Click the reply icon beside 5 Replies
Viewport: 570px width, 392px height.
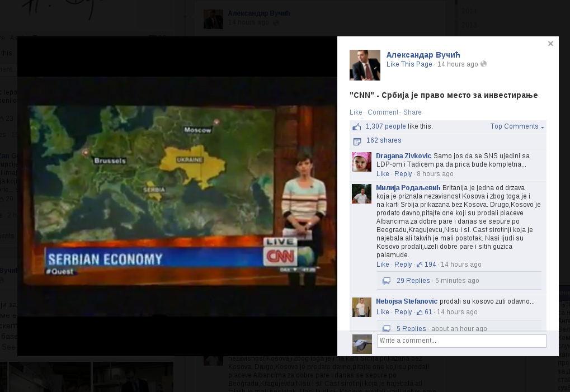pyautogui.click(x=387, y=328)
